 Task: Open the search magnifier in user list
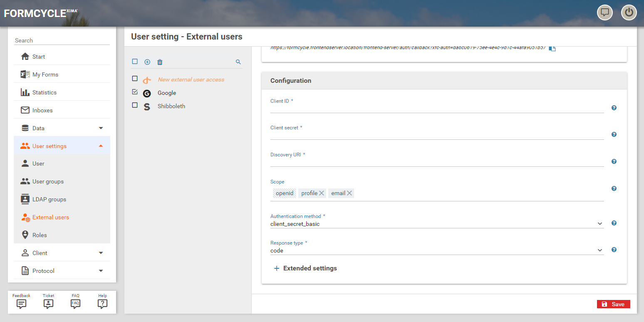point(238,62)
